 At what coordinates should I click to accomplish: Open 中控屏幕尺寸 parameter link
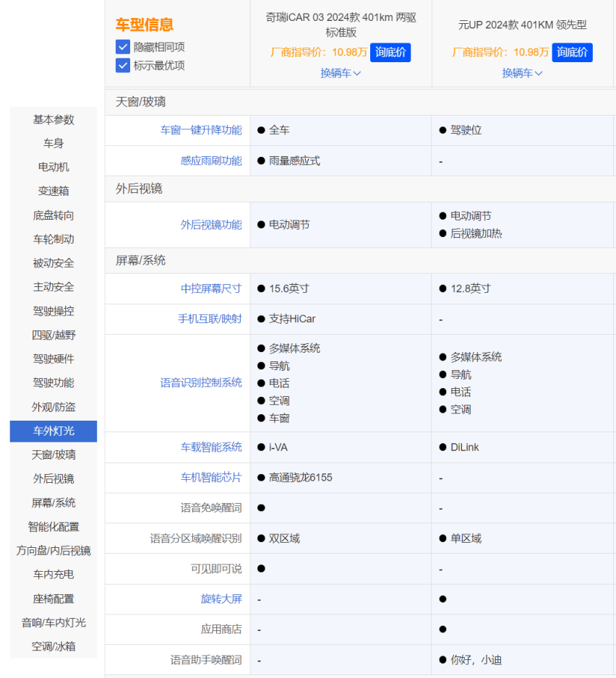211,288
